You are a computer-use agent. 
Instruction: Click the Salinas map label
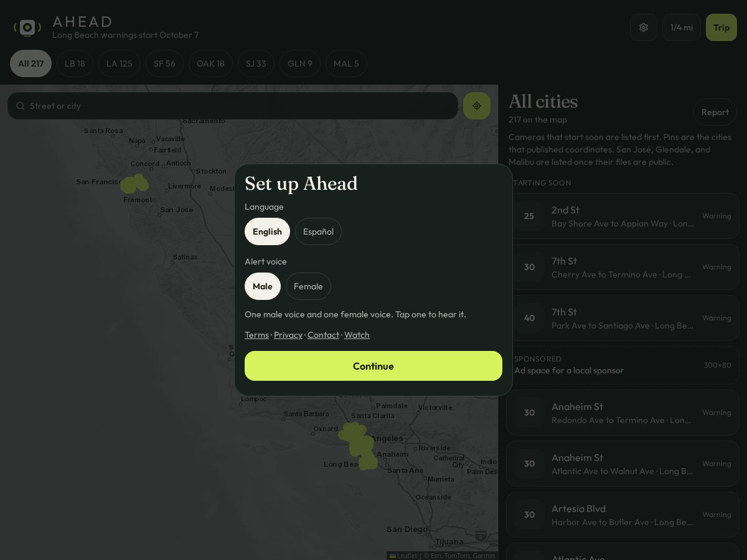point(185,257)
